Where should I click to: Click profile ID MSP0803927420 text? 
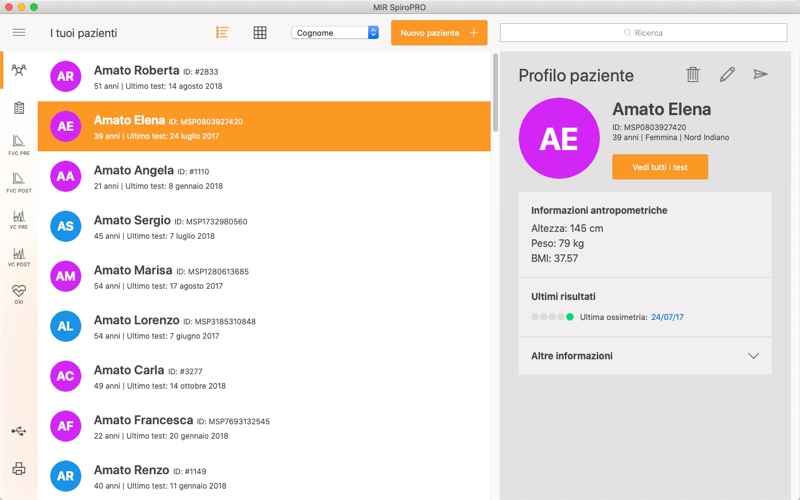click(x=649, y=127)
